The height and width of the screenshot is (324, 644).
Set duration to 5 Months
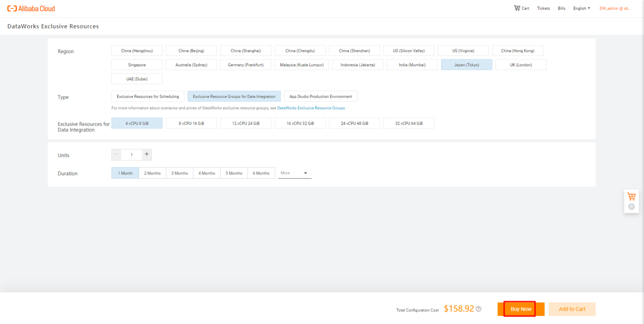coord(234,173)
